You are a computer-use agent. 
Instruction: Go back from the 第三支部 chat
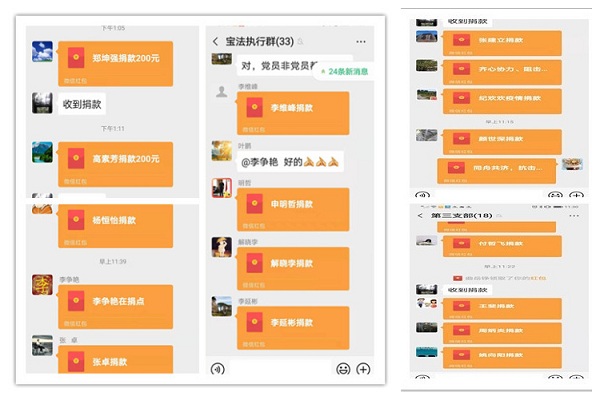(420, 216)
